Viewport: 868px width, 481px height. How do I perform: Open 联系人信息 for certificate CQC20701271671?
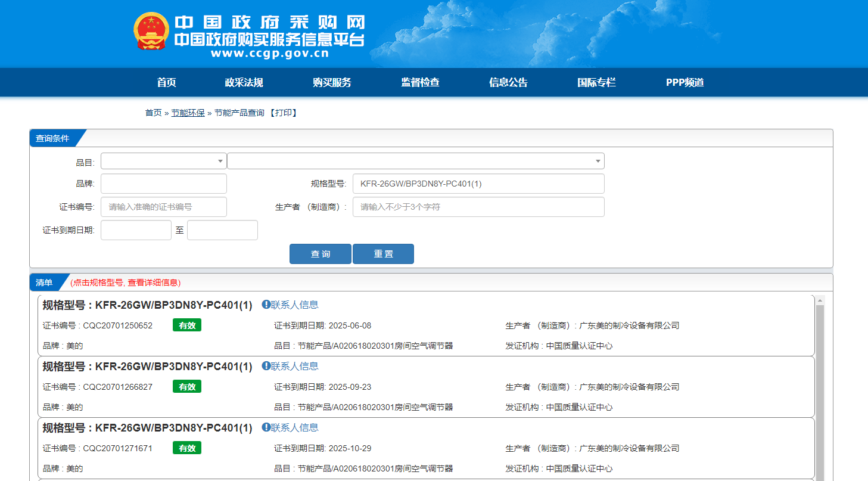295,427
